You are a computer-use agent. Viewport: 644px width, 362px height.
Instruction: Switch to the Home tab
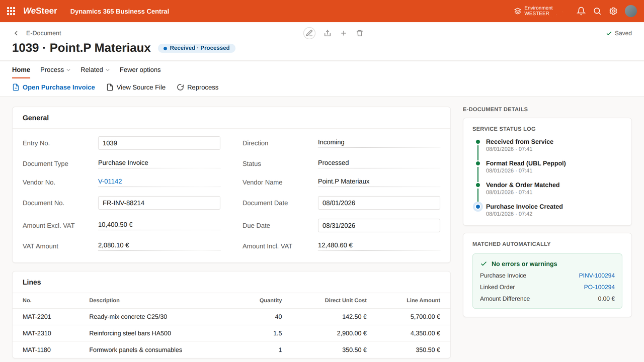click(21, 70)
